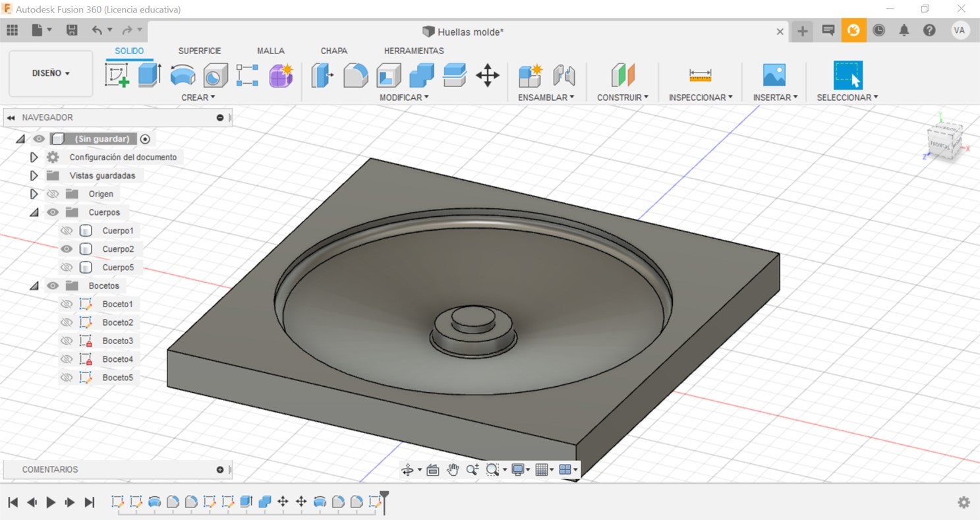Switch to the CHAPA tab

point(334,51)
